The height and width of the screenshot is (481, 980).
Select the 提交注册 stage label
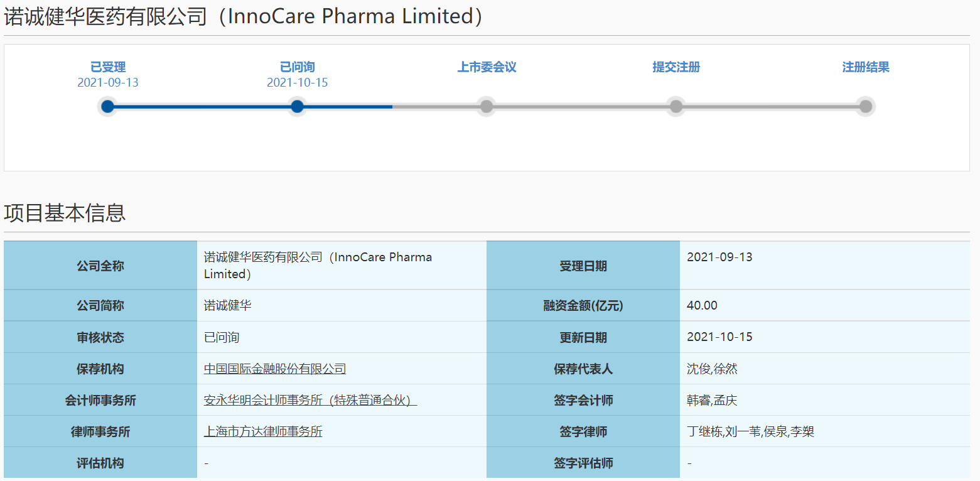tap(676, 67)
